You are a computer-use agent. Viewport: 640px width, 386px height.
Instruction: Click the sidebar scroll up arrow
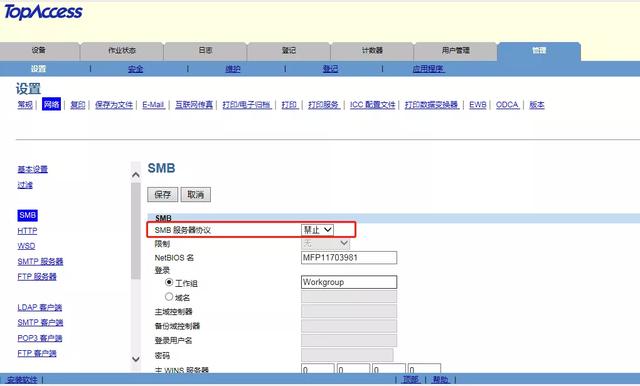click(136, 175)
